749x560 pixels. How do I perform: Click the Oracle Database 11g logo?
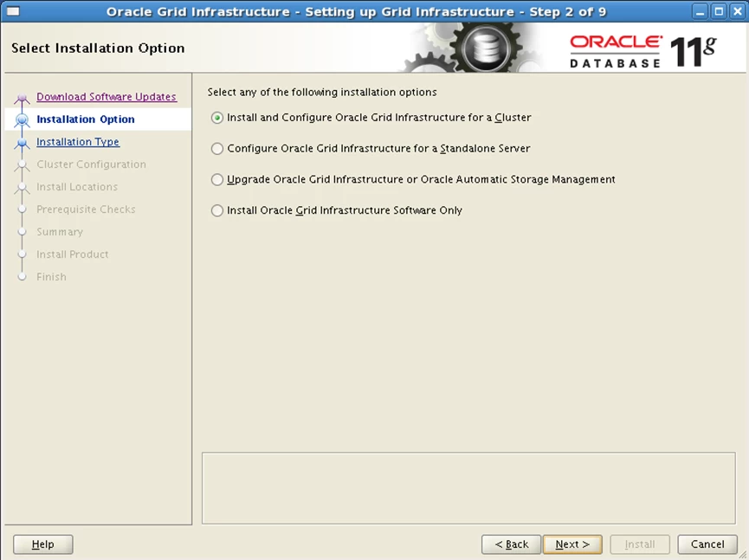click(x=643, y=51)
